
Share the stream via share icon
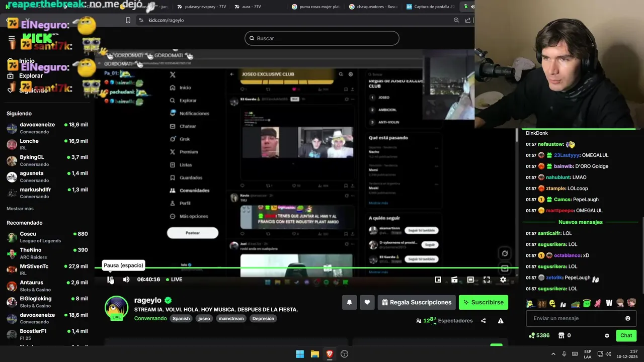tap(483, 321)
